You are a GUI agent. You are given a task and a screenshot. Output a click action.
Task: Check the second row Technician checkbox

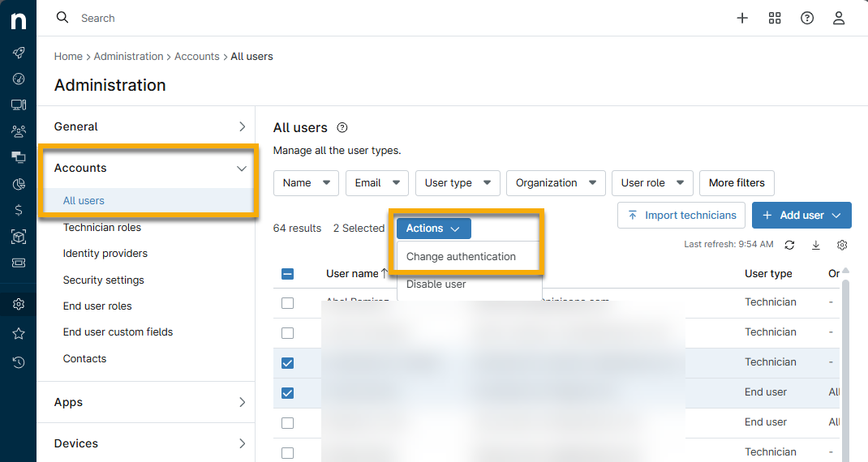click(287, 333)
